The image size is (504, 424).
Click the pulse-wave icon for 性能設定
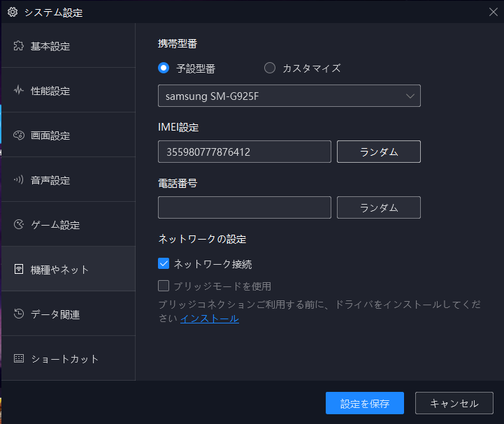[19, 90]
